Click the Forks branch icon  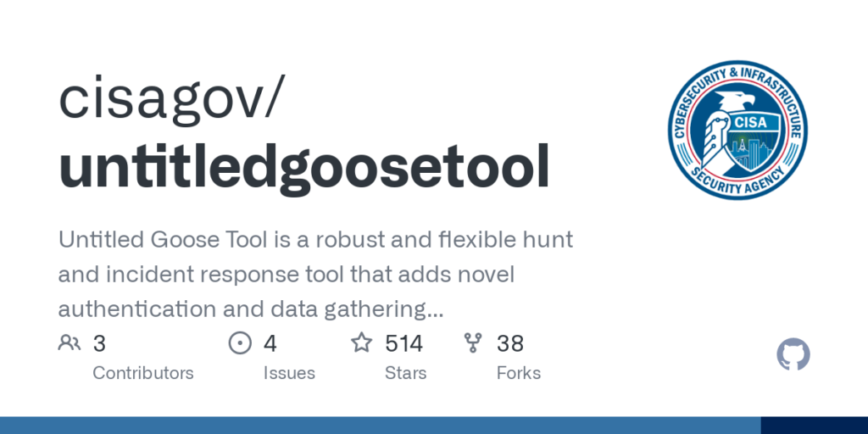[473, 343]
